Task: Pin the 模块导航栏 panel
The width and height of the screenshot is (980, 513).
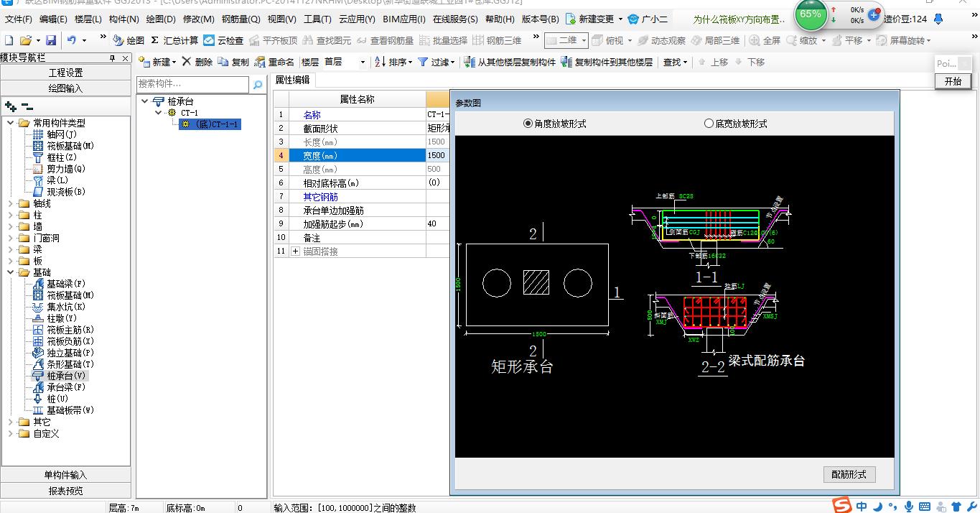Action: [112, 57]
